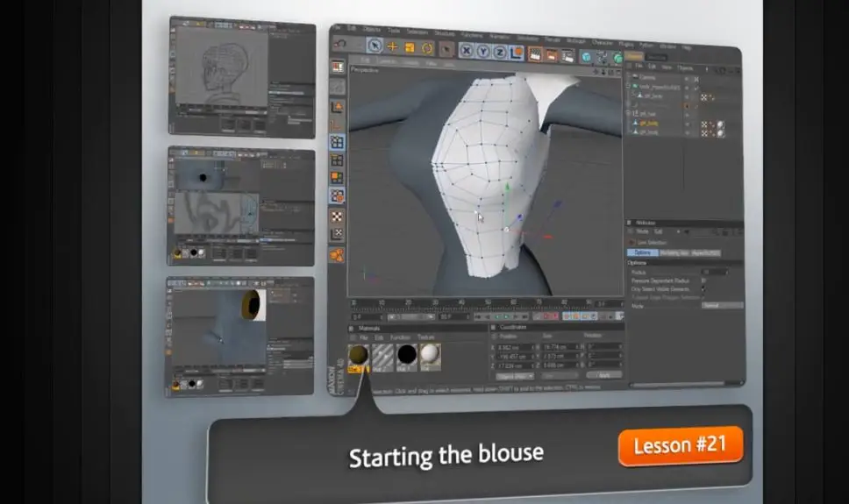Select the Rotate tool circular icon
This screenshot has height=504, width=849.
click(427, 49)
